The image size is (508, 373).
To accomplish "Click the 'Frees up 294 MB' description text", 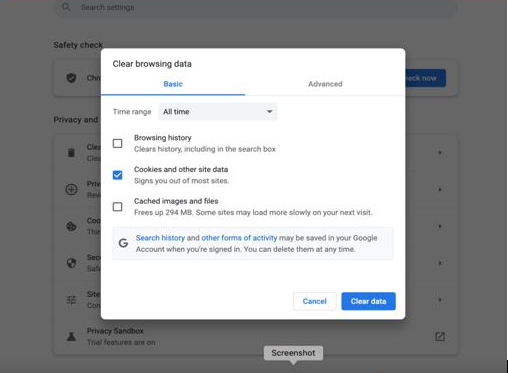I will (x=253, y=213).
